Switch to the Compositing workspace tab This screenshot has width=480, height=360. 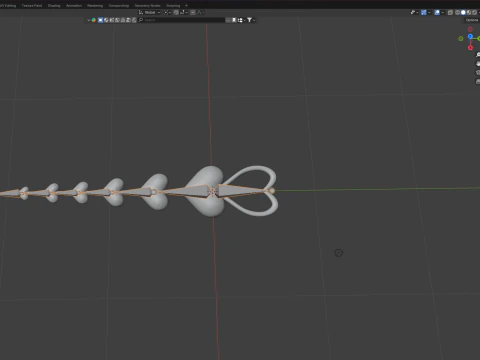click(119, 6)
